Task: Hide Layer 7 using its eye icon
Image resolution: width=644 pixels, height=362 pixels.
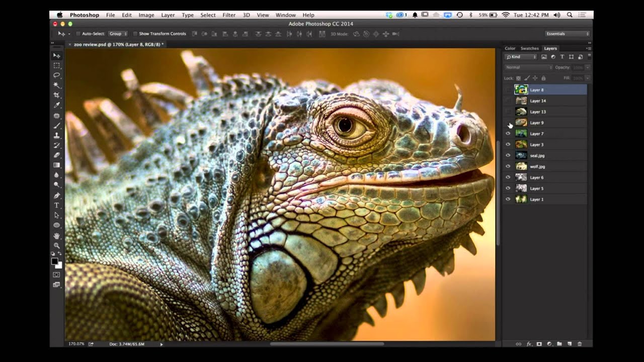Action: [508, 134]
